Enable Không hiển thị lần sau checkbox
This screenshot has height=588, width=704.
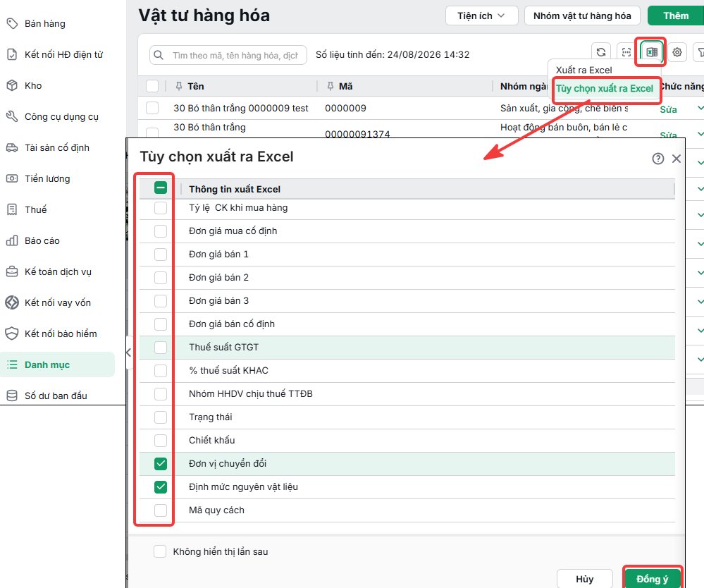point(160,551)
